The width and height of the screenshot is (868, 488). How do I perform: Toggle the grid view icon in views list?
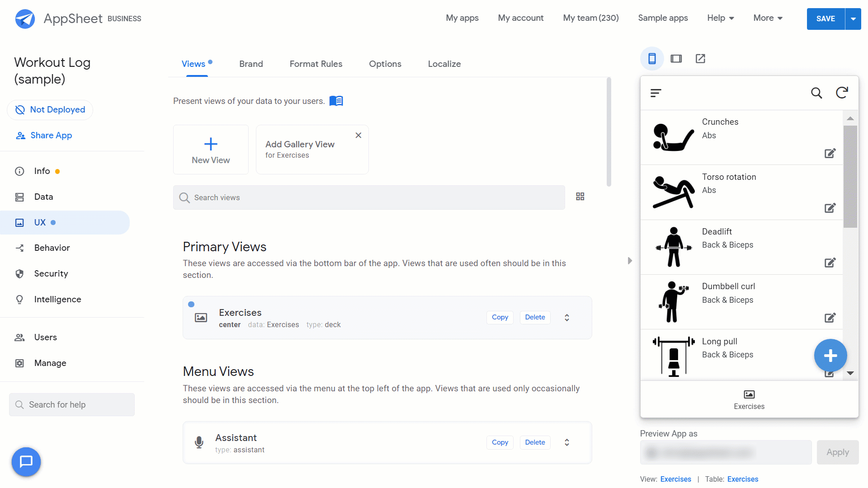580,197
